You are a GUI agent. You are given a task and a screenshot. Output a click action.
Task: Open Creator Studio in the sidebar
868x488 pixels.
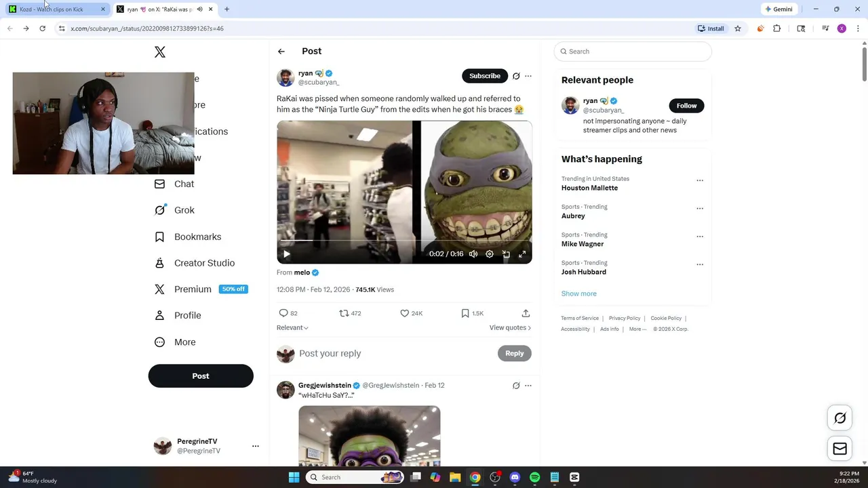(195, 263)
